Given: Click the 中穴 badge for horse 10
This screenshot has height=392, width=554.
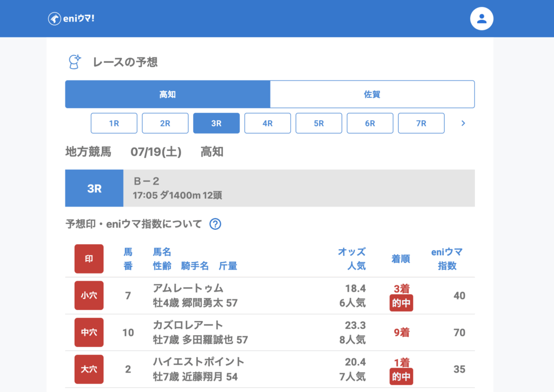Looking at the screenshot, I should (89, 333).
